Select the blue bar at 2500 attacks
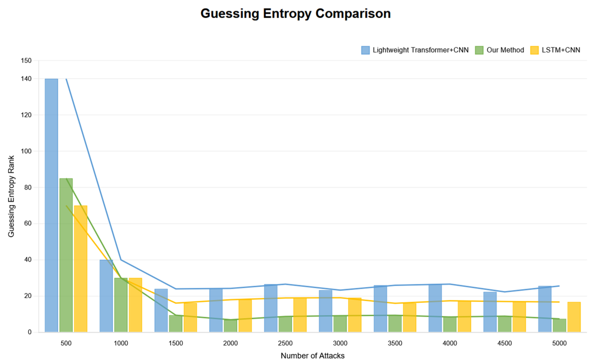 tap(271, 308)
